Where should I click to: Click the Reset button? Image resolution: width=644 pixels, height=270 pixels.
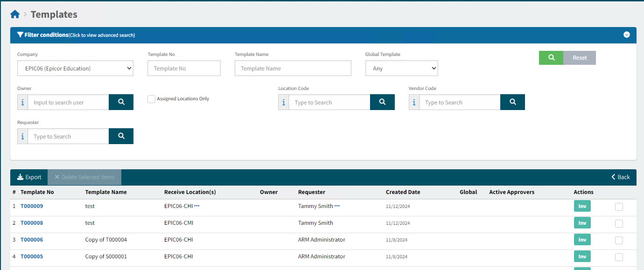click(x=580, y=58)
